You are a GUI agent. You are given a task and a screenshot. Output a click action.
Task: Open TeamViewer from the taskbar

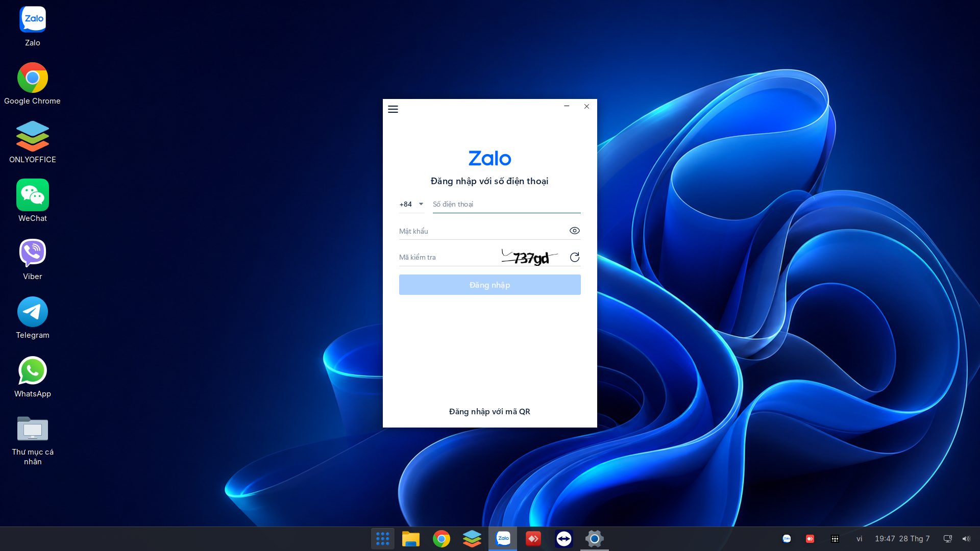click(x=564, y=539)
